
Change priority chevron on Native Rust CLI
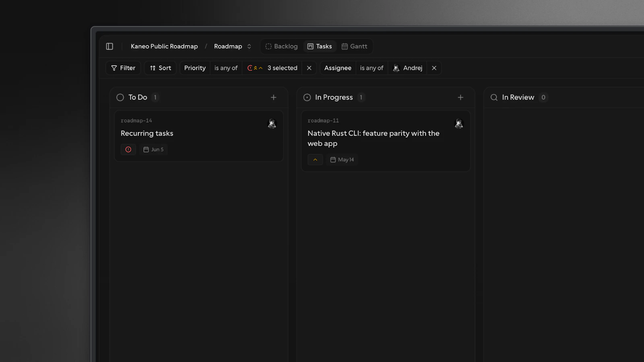click(x=315, y=160)
